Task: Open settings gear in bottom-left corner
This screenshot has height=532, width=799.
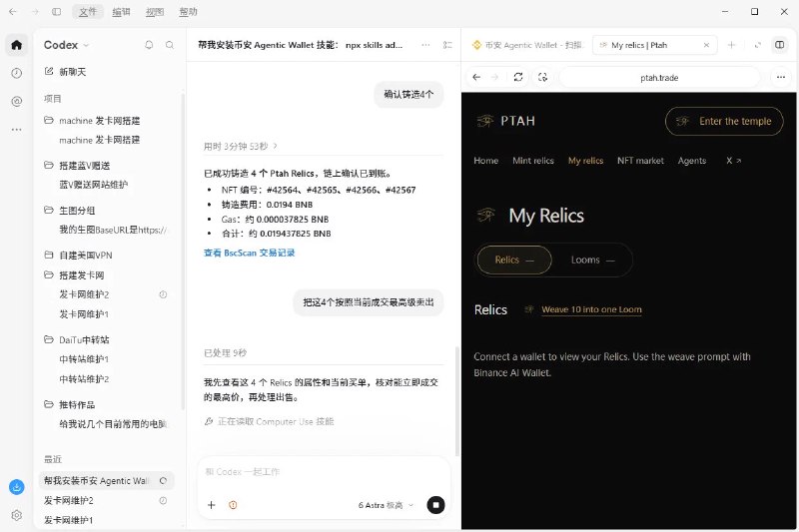Action: [16, 515]
